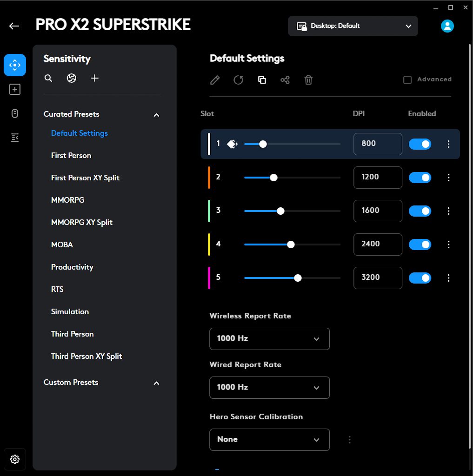Open more options for slot 3
Viewport: 473px width, 476px height.
pos(448,211)
